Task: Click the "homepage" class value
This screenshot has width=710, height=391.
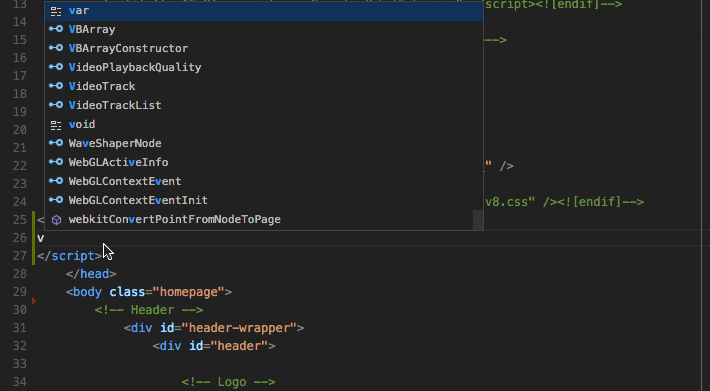Action: click(188, 292)
